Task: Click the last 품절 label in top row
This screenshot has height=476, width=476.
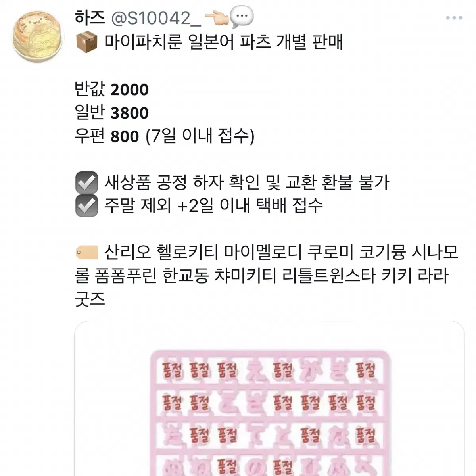Action: [x=365, y=371]
